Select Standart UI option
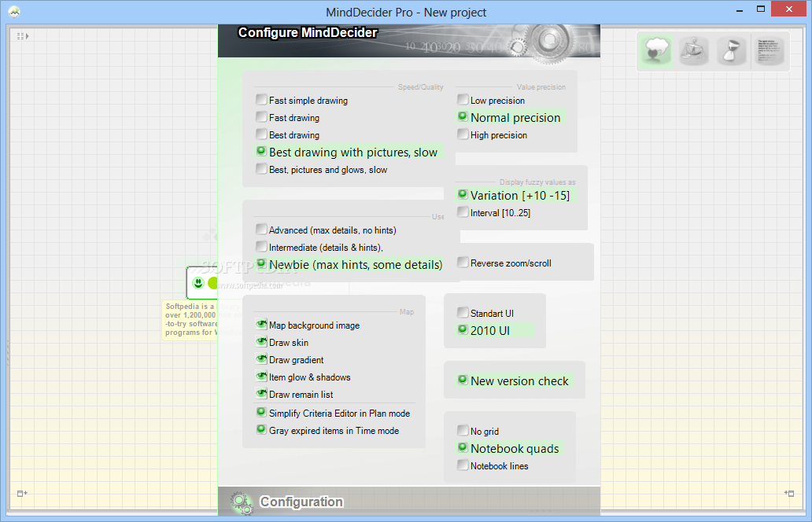The width and height of the screenshot is (812, 522). pos(485,312)
